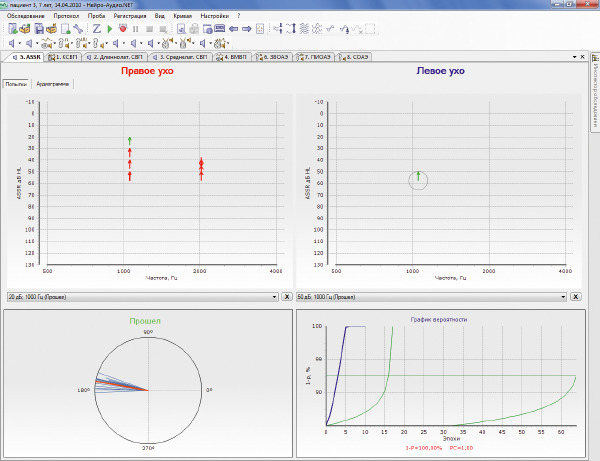This screenshot has height=461, width=600.
Task: Switch to the 4. ВМВП tab
Action: pyautogui.click(x=232, y=57)
